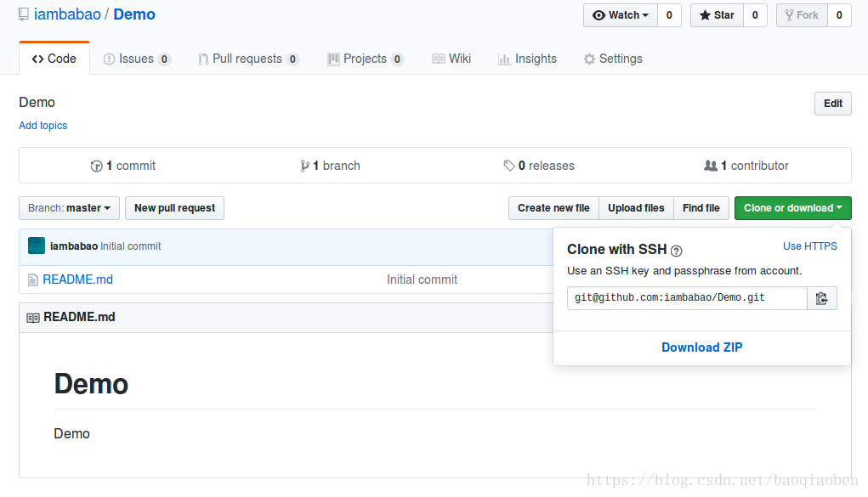Open the Projects tab
868x497 pixels.
click(366, 59)
